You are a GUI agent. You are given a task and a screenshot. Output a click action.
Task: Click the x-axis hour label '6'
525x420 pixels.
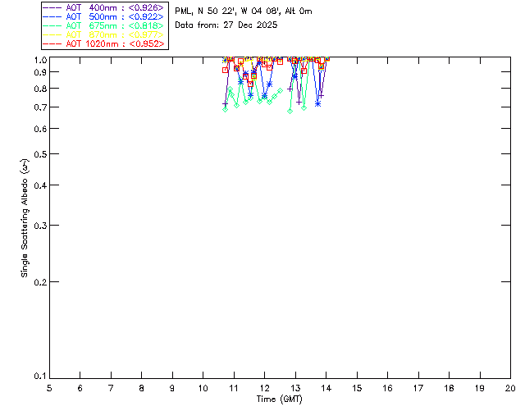[x=80, y=388]
